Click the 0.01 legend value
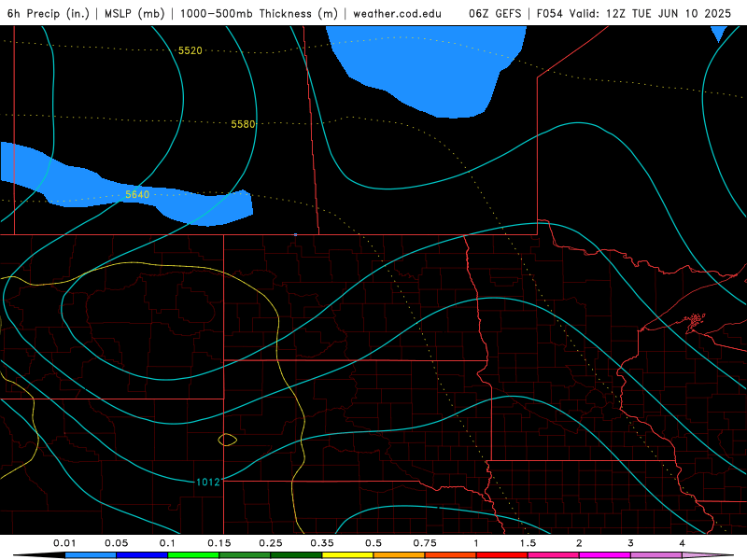Viewport: 747px width, 560px height. (64, 543)
